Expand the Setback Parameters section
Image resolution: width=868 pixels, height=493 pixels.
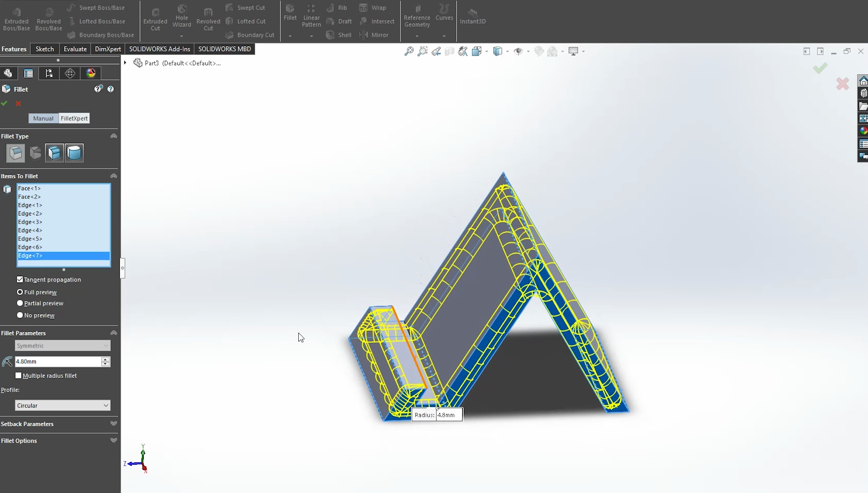113,424
